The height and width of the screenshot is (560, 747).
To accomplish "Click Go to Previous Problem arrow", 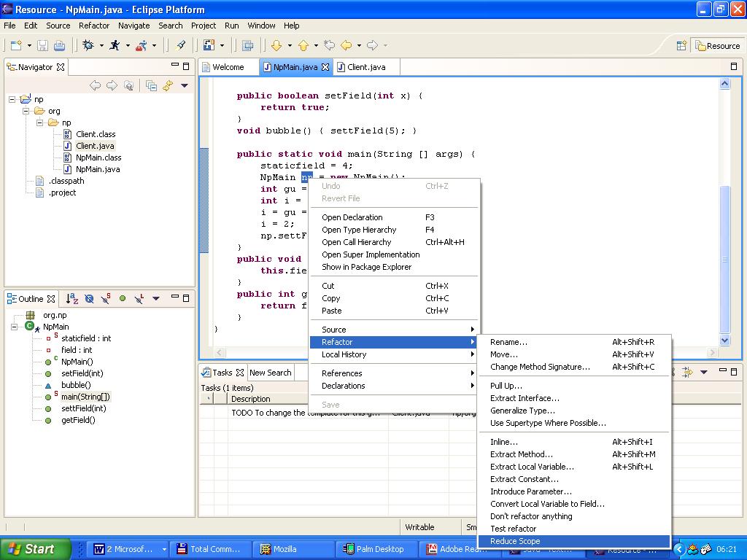I will coord(303,45).
